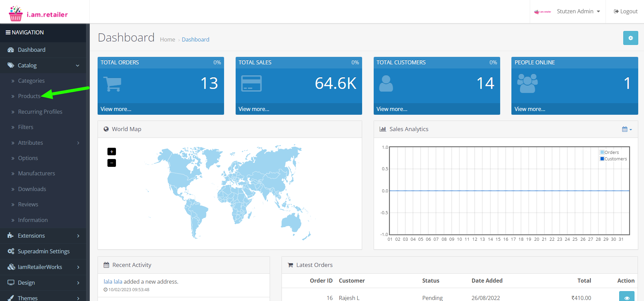Image resolution: width=644 pixels, height=301 pixels.
Task: Click View more under Total Customers
Action: pos(392,109)
